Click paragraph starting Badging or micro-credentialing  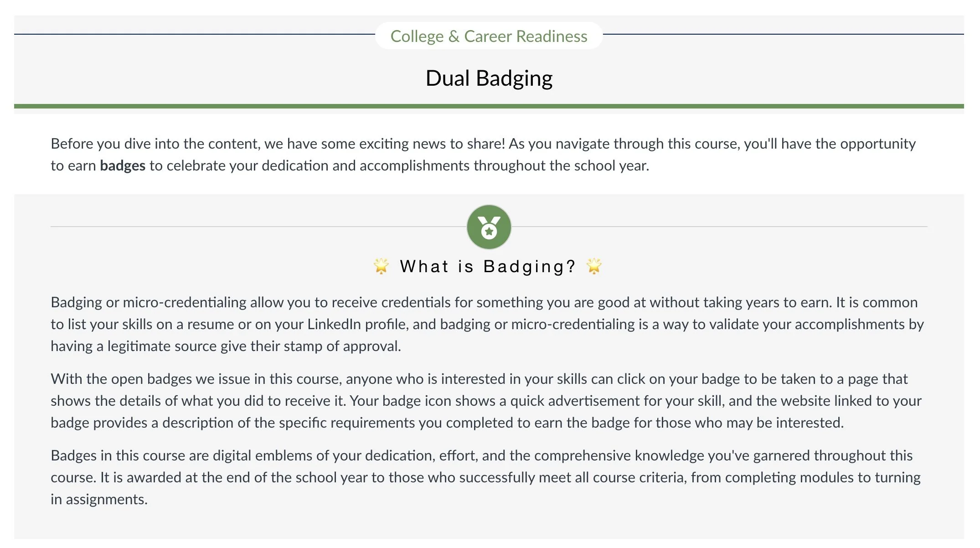487,324
